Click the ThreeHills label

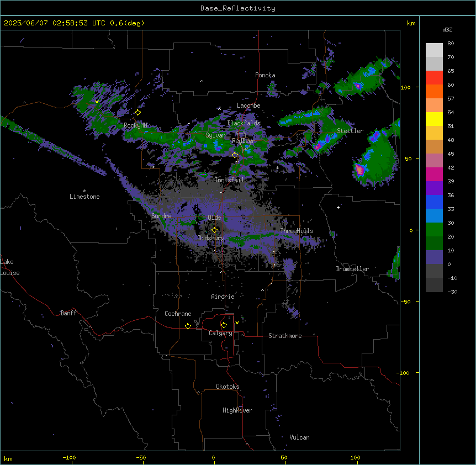tap(297, 231)
